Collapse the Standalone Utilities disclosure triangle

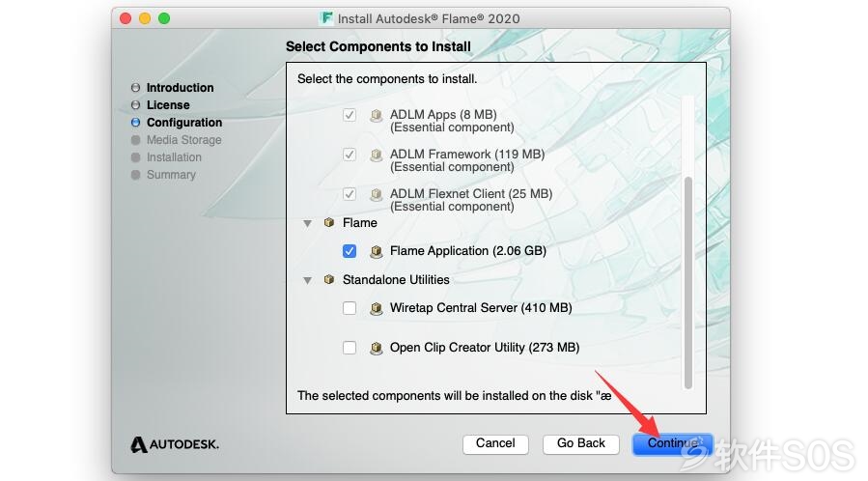[307, 281]
